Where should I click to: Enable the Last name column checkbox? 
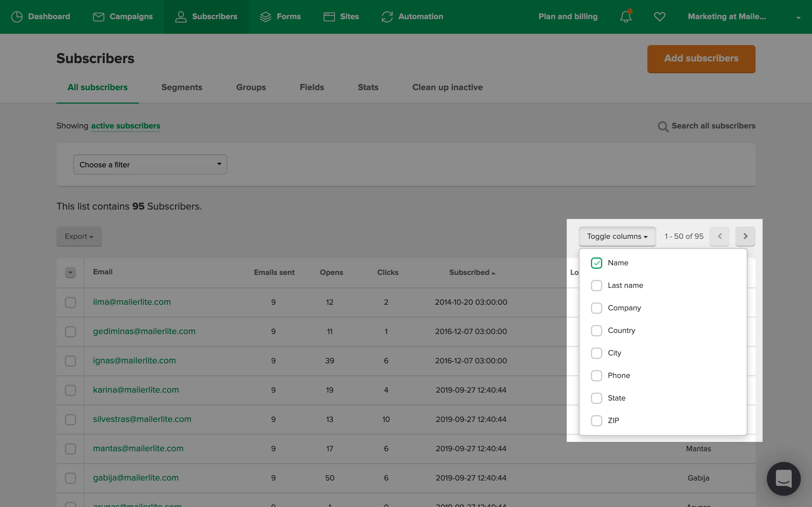pyautogui.click(x=596, y=285)
